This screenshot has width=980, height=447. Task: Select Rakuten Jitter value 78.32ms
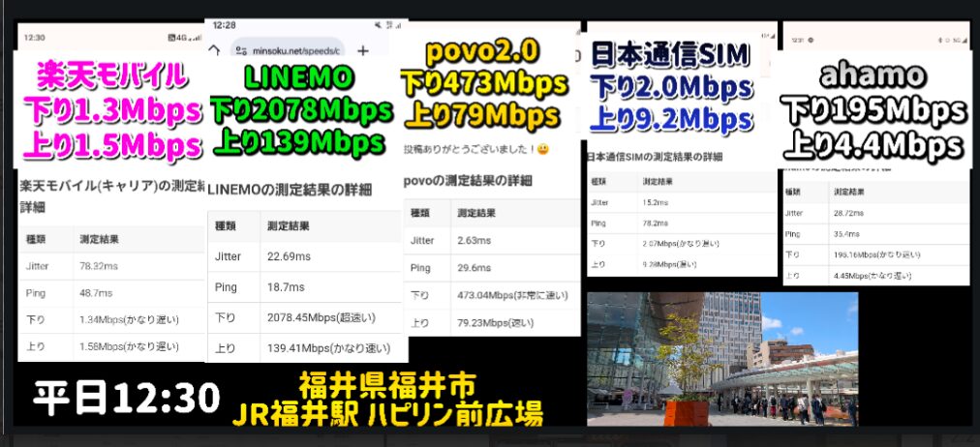98,266
